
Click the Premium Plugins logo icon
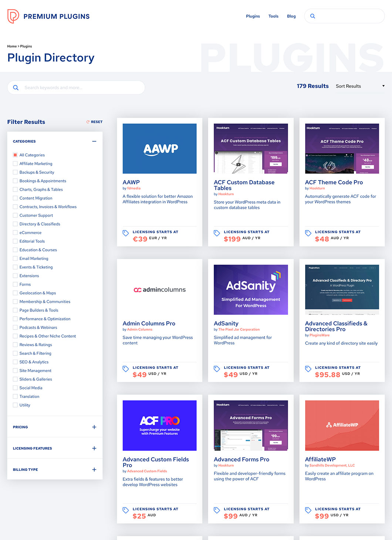[x=13, y=16]
